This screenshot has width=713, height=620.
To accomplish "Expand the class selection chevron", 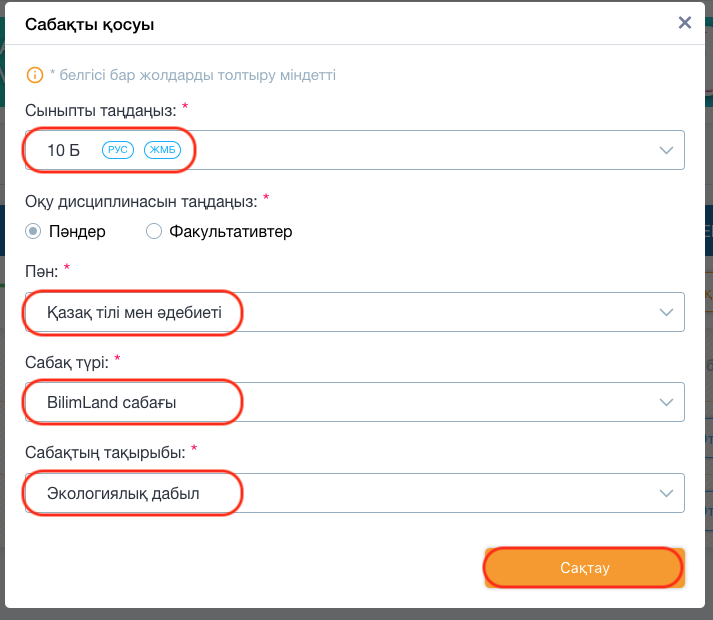I will tap(666, 150).
